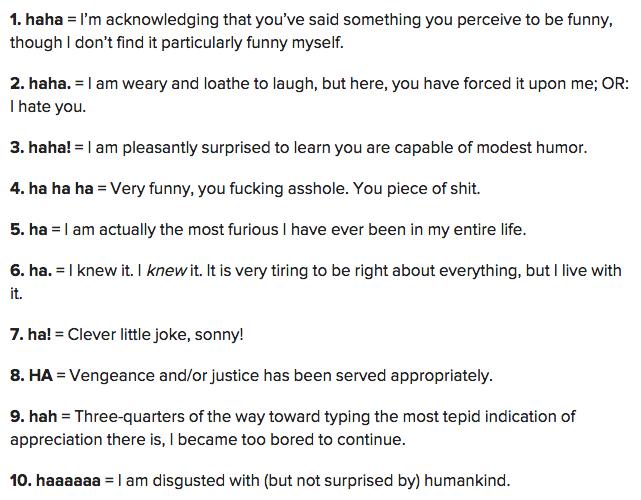This screenshot has height=500, width=641.
Task: Click the words "I hate you."
Action: (48, 107)
